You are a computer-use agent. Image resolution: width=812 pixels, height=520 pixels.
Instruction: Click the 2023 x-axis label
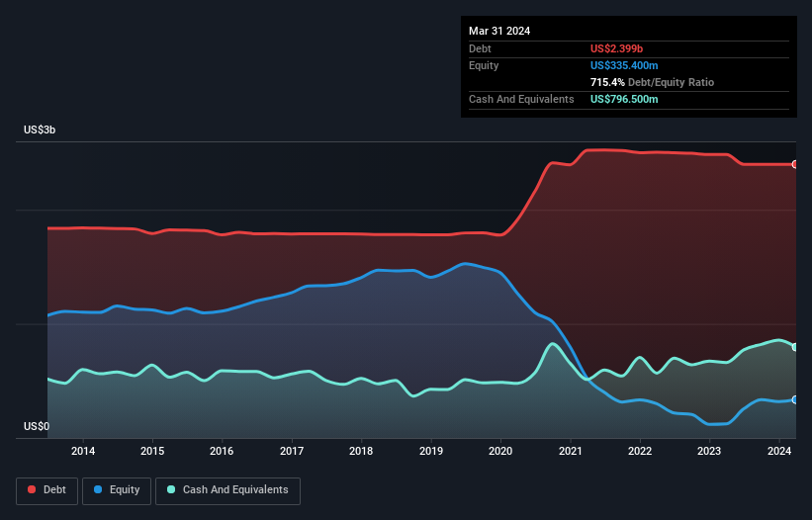[709, 451]
